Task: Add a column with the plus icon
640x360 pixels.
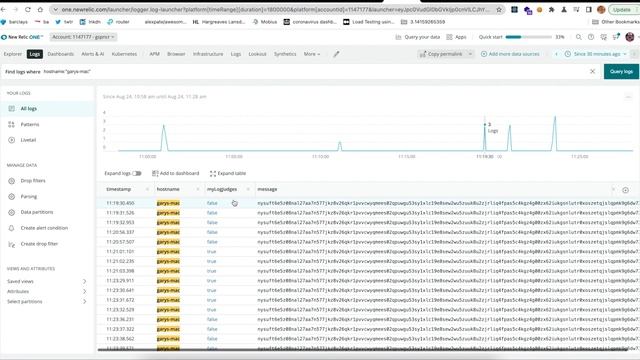Action: (x=625, y=190)
